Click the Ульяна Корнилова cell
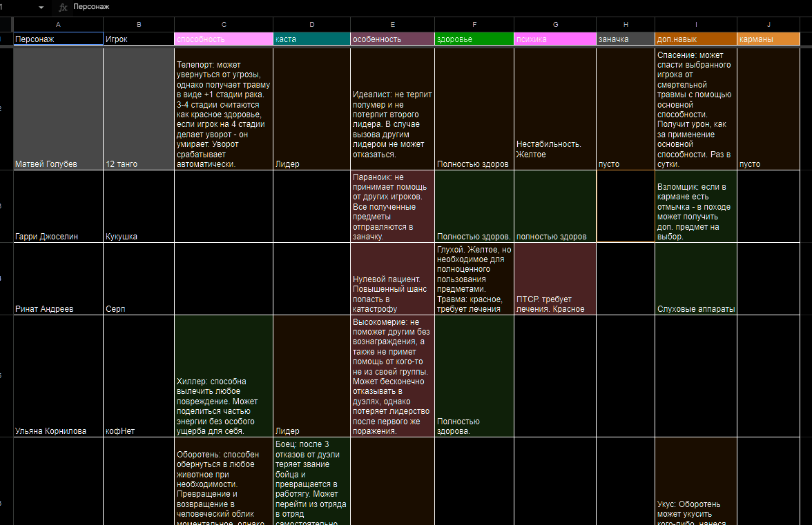This screenshot has width=812, height=525. coord(58,376)
